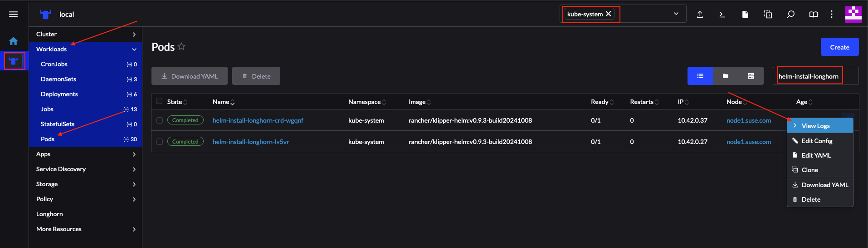Viewport: 868px width, 248px height.
Task: Click the Home icon in sidebar
Action: pos(14,41)
